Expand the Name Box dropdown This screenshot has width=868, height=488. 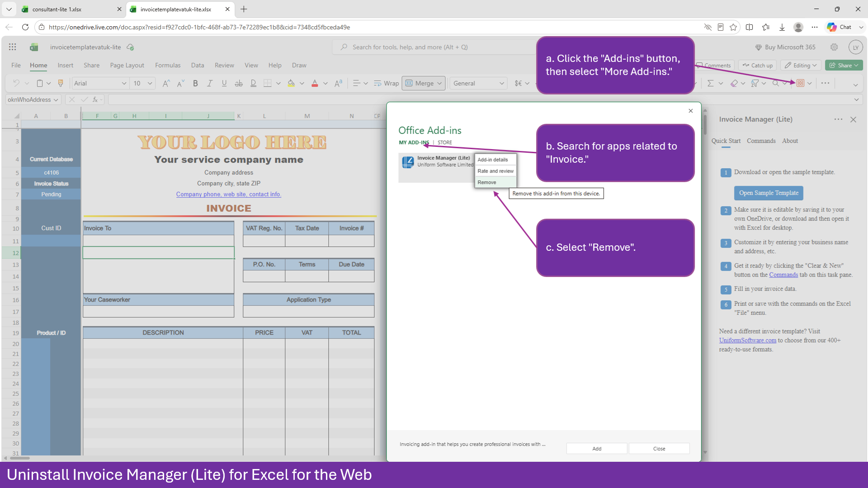[56, 100]
